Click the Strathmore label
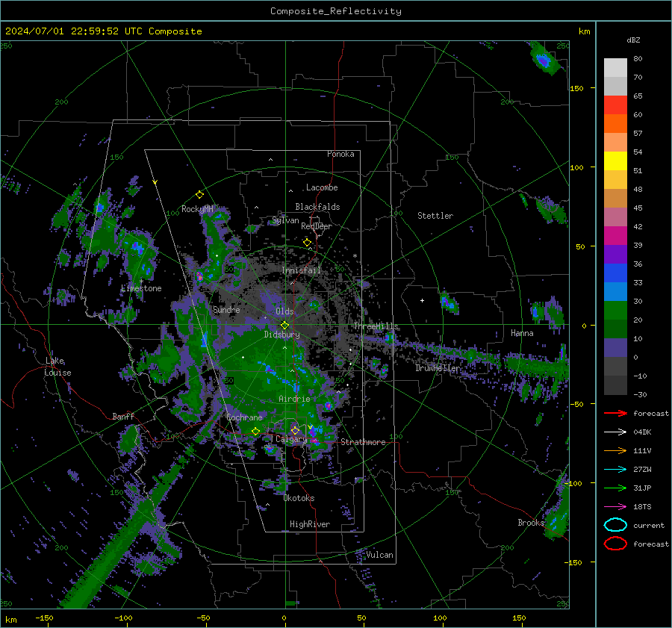Screen dimensions: 672x628 363,442
